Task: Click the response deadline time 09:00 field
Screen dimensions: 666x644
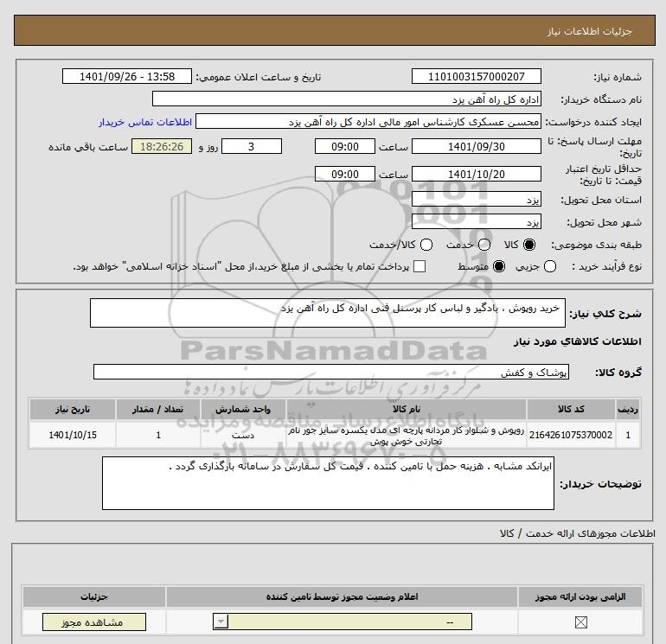Action: click(345, 146)
